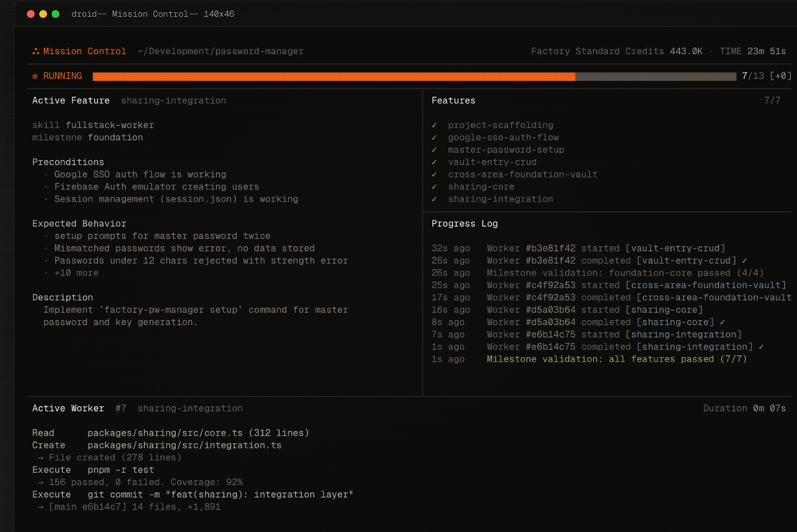This screenshot has height=532, width=797.
Task: Click the terminal window title text
Action: (152, 14)
